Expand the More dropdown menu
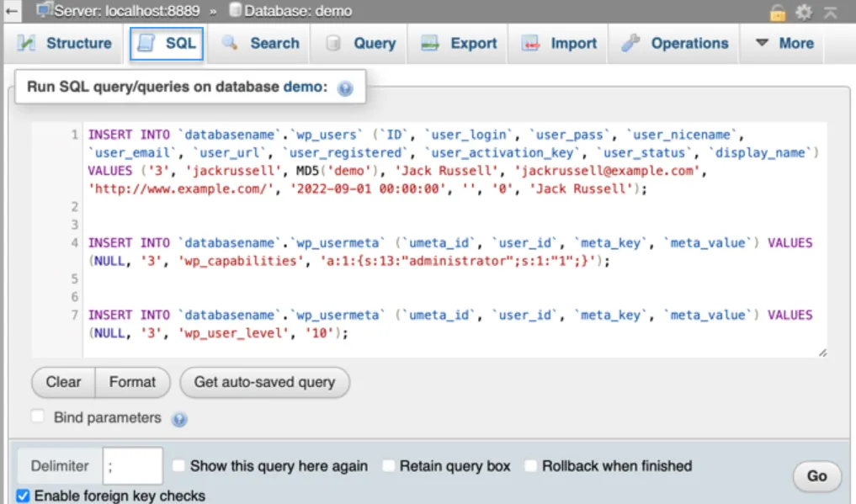The width and height of the screenshot is (856, 504). [x=785, y=43]
